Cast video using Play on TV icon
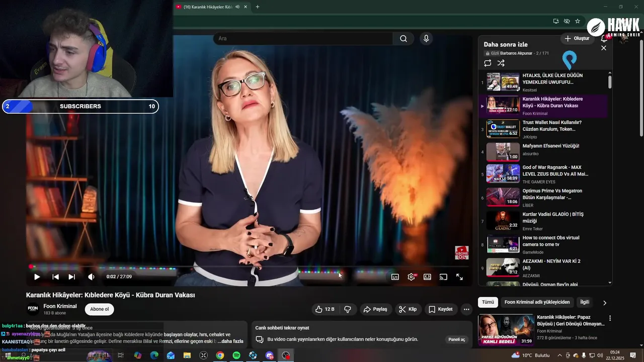This screenshot has height=362, width=644. 443,277
